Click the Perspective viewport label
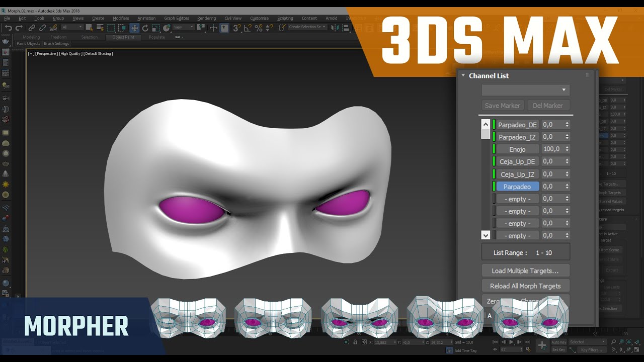 (46, 54)
